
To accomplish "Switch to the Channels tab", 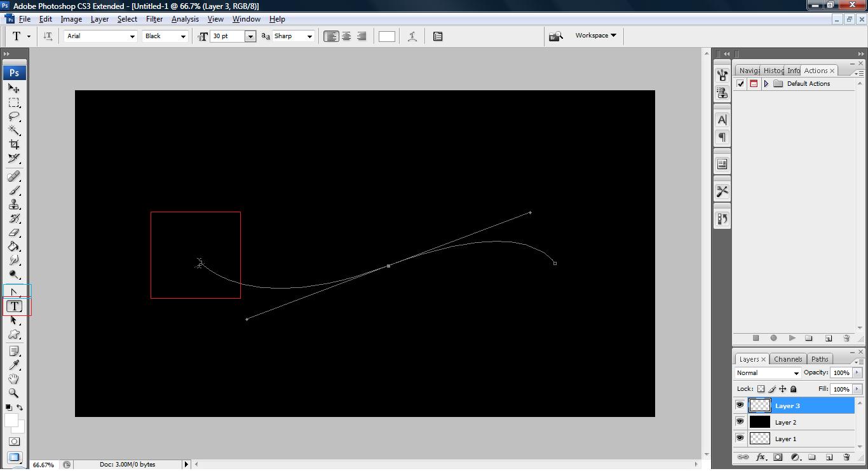I will point(788,359).
